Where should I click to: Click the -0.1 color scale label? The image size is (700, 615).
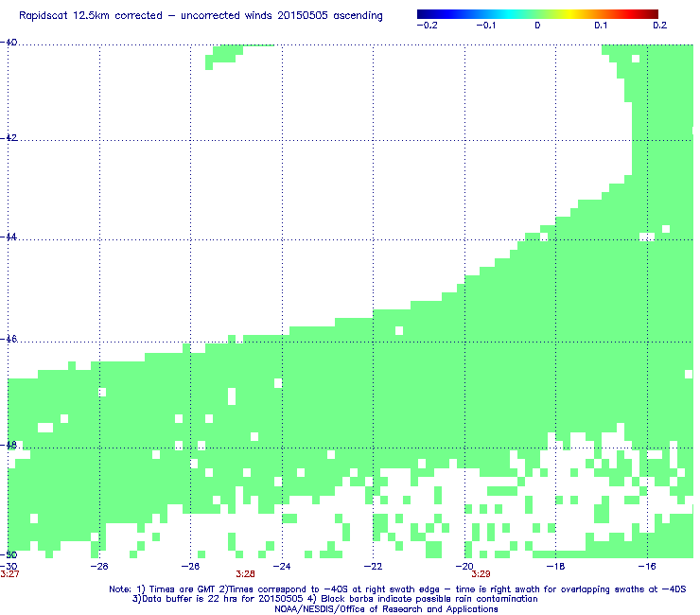[x=485, y=26]
